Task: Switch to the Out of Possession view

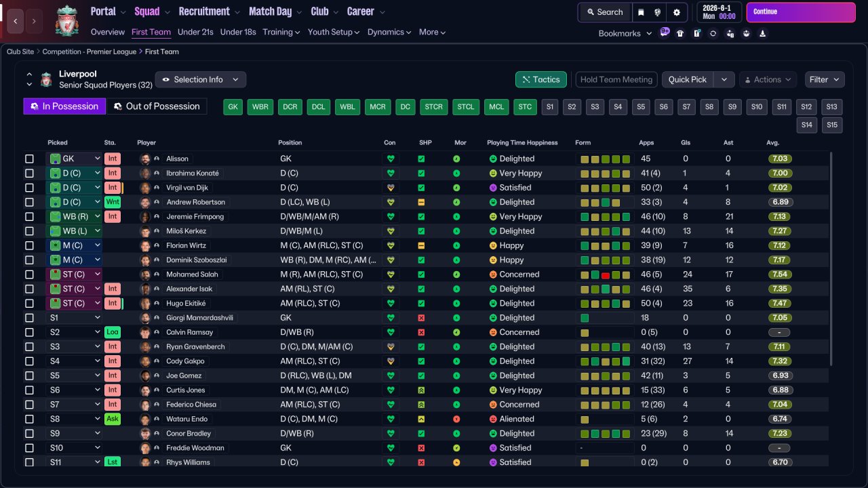Action: coord(157,106)
